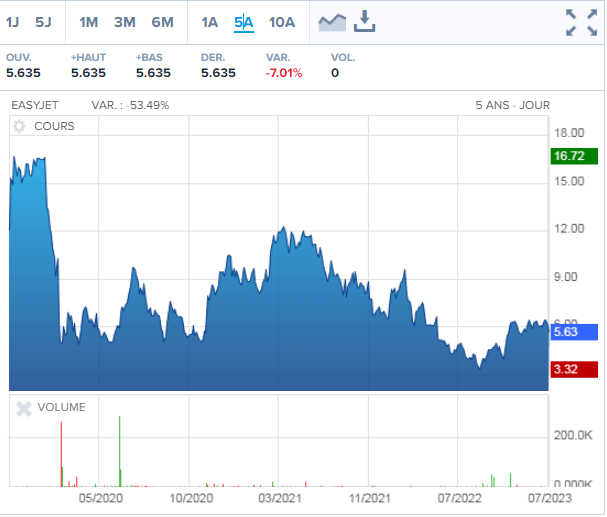The image size is (607, 517).
Task: Click the 11/2021 date axis label
Action: 370,498
